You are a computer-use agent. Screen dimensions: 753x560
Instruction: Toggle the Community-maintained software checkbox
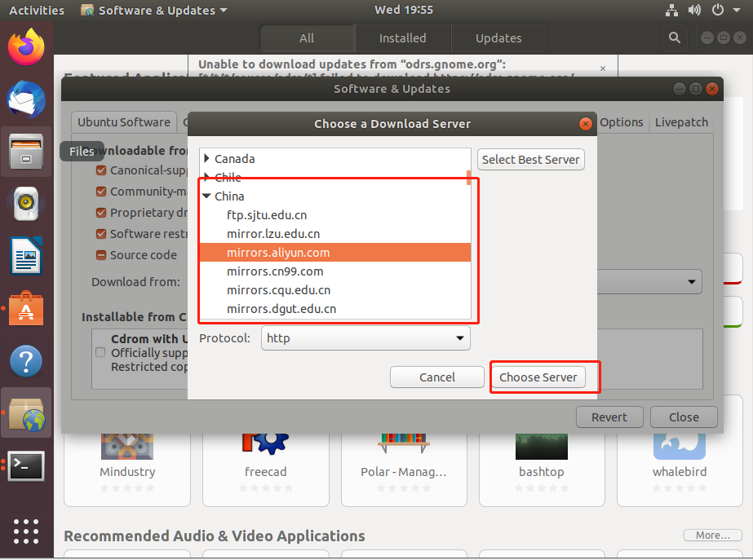[101, 192]
